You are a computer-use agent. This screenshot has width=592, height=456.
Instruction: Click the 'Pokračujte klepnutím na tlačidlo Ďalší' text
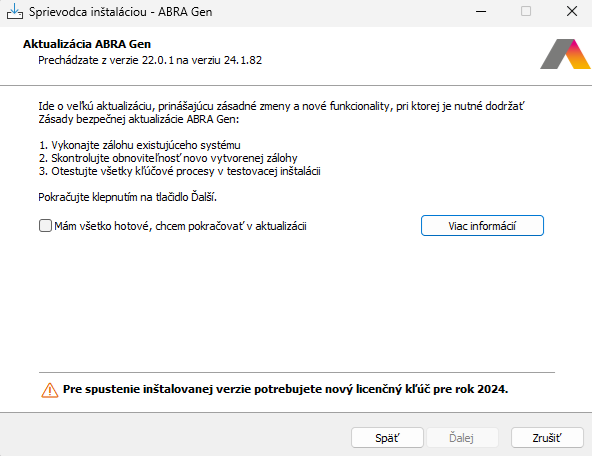(x=128, y=197)
